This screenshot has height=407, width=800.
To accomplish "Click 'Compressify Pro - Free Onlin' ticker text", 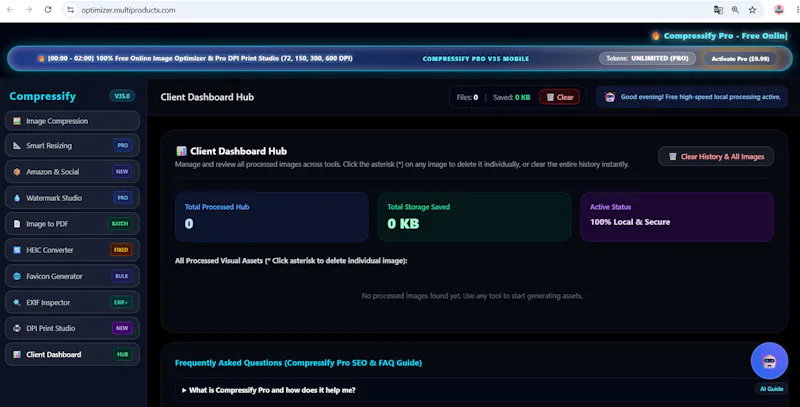I will [x=725, y=36].
